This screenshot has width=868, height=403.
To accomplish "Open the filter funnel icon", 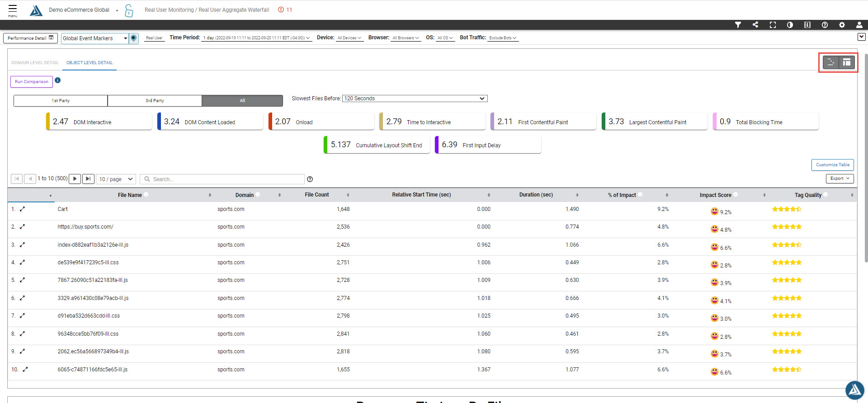I will (738, 25).
